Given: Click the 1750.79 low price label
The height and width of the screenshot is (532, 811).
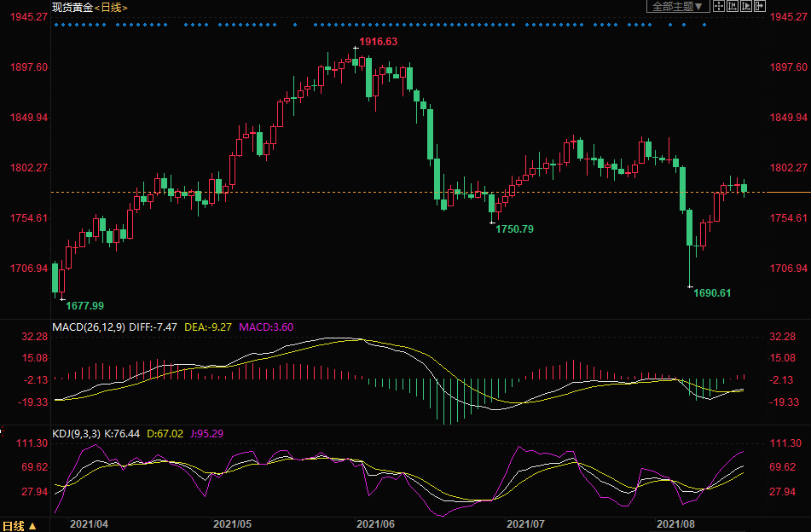Looking at the screenshot, I should [x=514, y=229].
